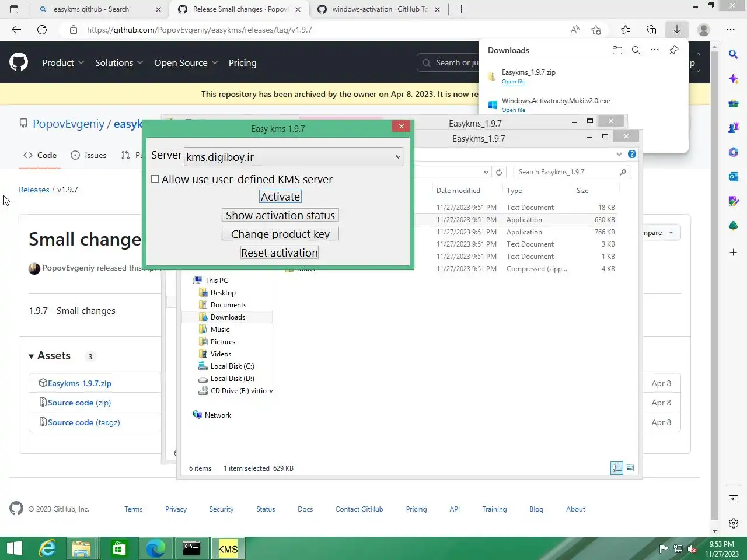
Task: Sort files by Type column header
Action: pyautogui.click(x=514, y=191)
